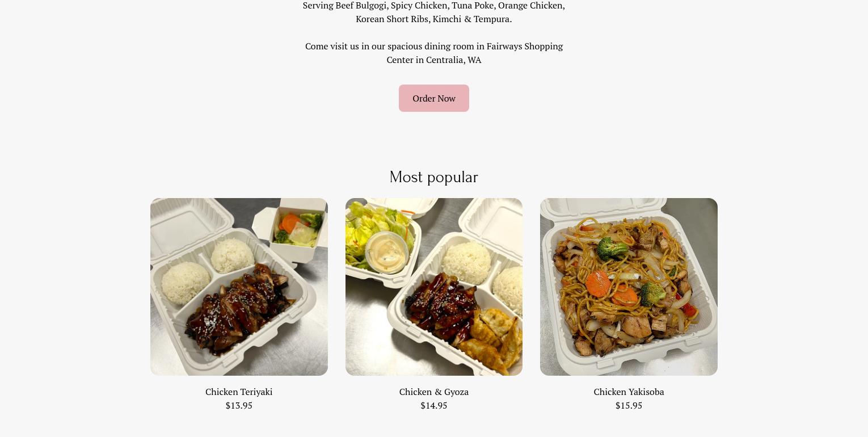868x437 pixels.
Task: Click the $13.95 price label
Action: [x=239, y=405]
